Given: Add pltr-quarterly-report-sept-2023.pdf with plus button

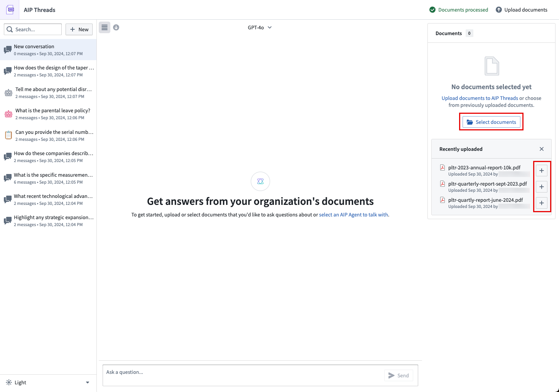Looking at the screenshot, I should coord(542,187).
